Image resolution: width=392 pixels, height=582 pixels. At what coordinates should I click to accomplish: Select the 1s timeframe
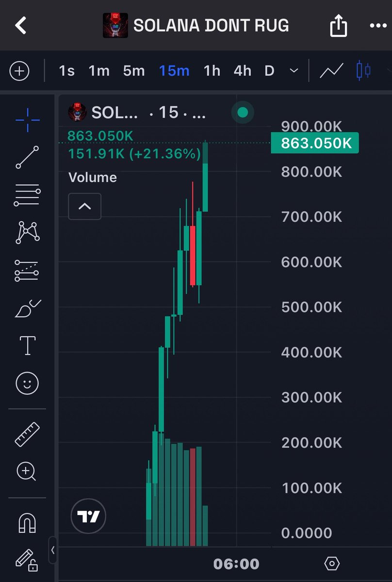coord(67,71)
